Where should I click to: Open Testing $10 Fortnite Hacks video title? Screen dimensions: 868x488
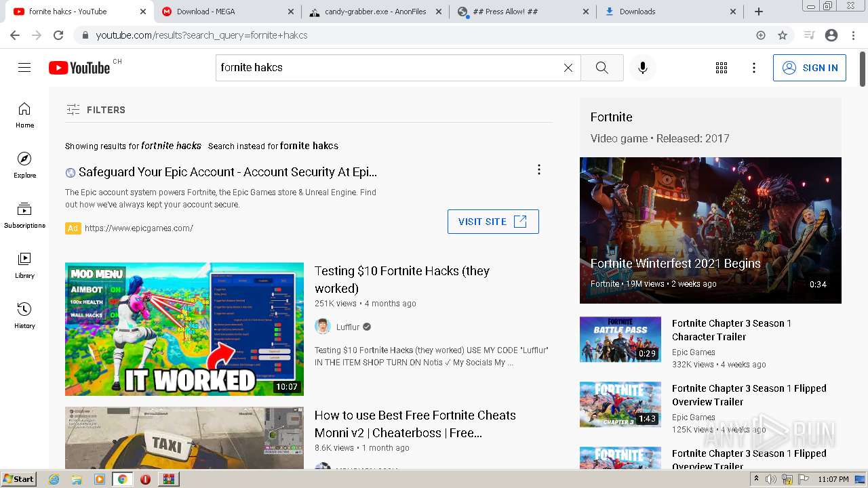click(x=402, y=279)
